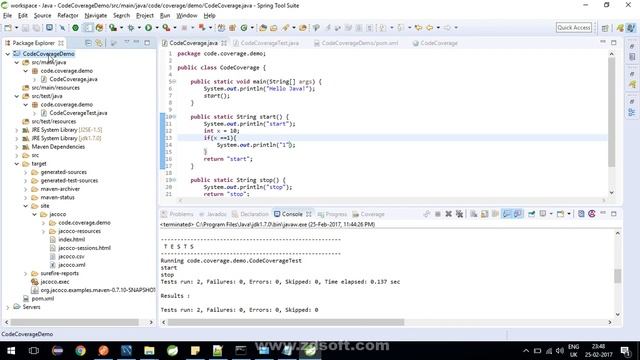Click the editor vertical scrollbar
Viewport: 640px width, 360px height.
(x=611, y=112)
